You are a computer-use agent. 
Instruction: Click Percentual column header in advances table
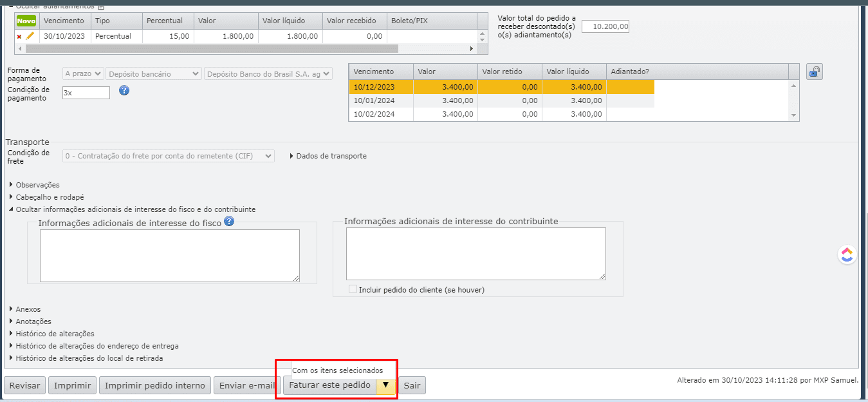168,21
